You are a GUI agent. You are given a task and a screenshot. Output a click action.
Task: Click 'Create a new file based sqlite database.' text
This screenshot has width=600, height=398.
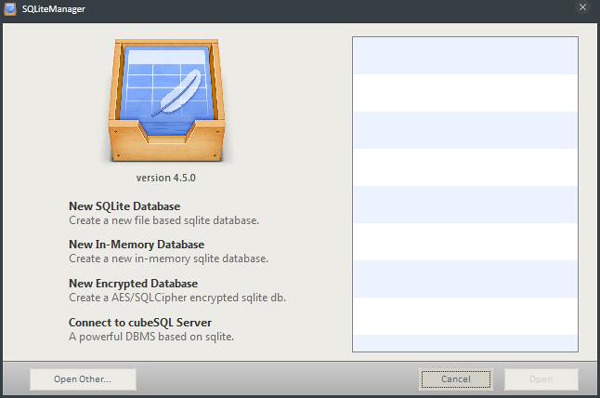164,221
